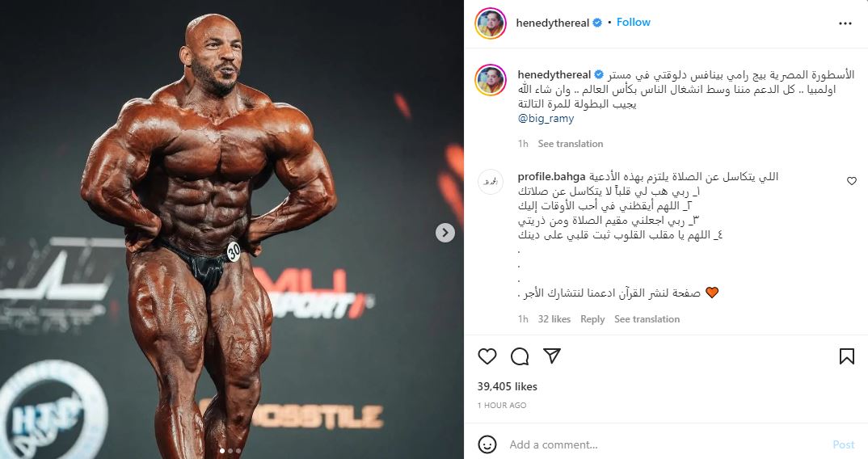Open henedythereal profile picture in header
Image resolution: width=868 pixels, height=459 pixels.
(491, 23)
